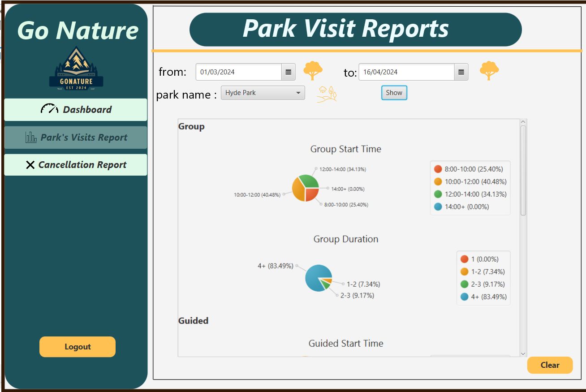Log out using the Logout button
This screenshot has width=586, height=392.
[x=78, y=347]
